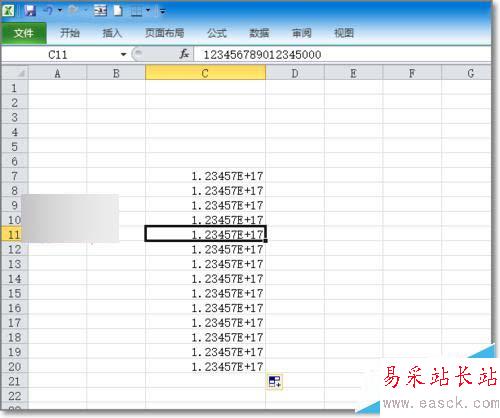The image size is (500, 418).
Task: Undo the last action
Action: (x=48, y=11)
